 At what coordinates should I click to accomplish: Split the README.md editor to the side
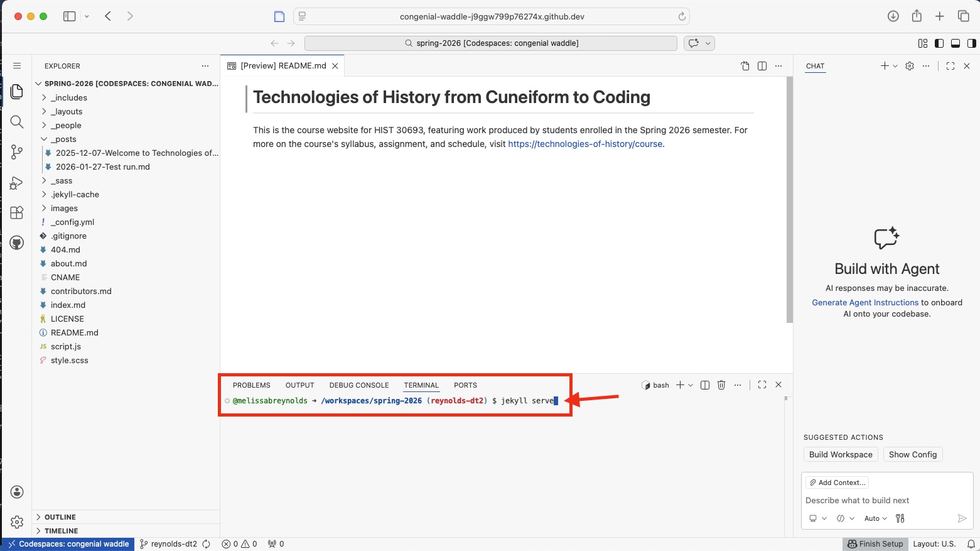pyautogui.click(x=762, y=65)
